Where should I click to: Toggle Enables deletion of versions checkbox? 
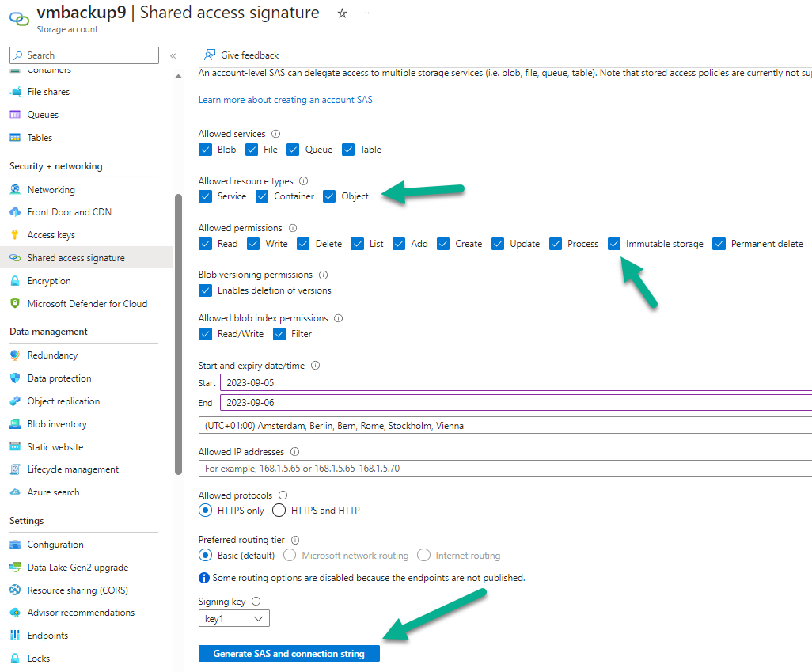205,290
